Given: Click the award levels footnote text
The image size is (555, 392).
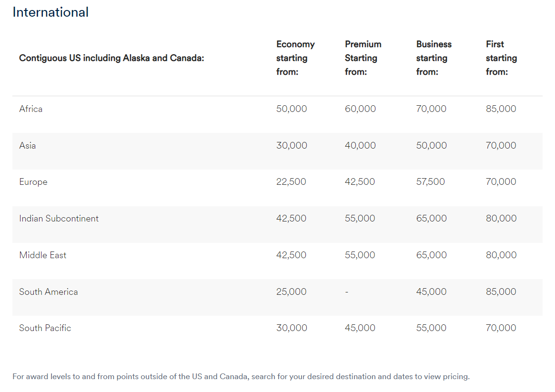Looking at the screenshot, I should (x=241, y=377).
